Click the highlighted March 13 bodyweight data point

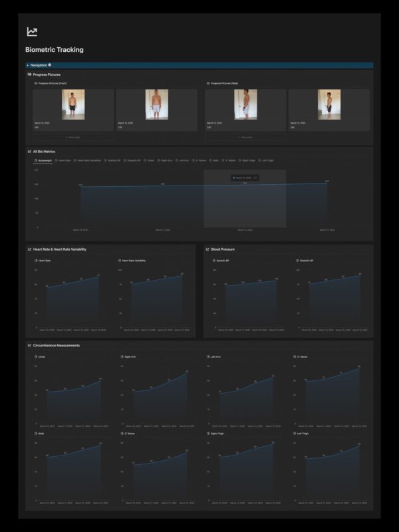pyautogui.click(x=245, y=184)
